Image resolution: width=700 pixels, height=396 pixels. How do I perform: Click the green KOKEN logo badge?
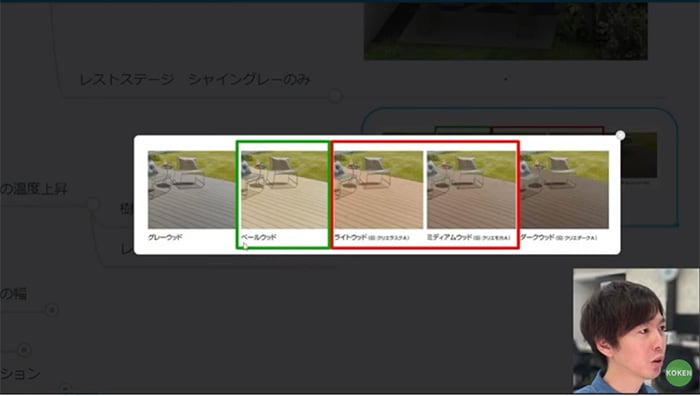[x=679, y=373]
